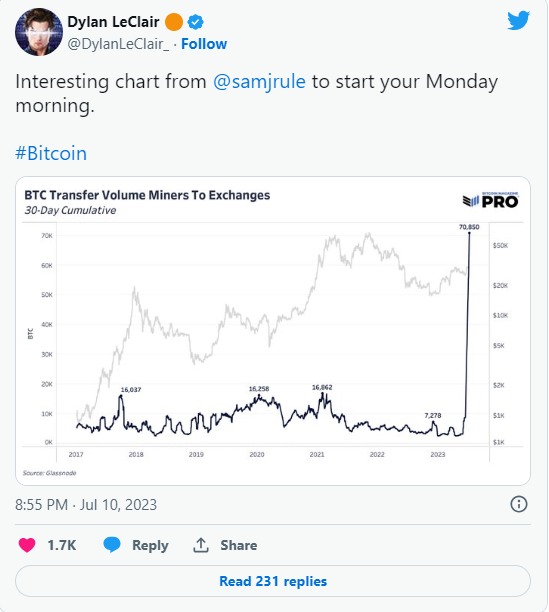The width and height of the screenshot is (549, 612).
Task: Click the Reply label text
Action: point(150,545)
